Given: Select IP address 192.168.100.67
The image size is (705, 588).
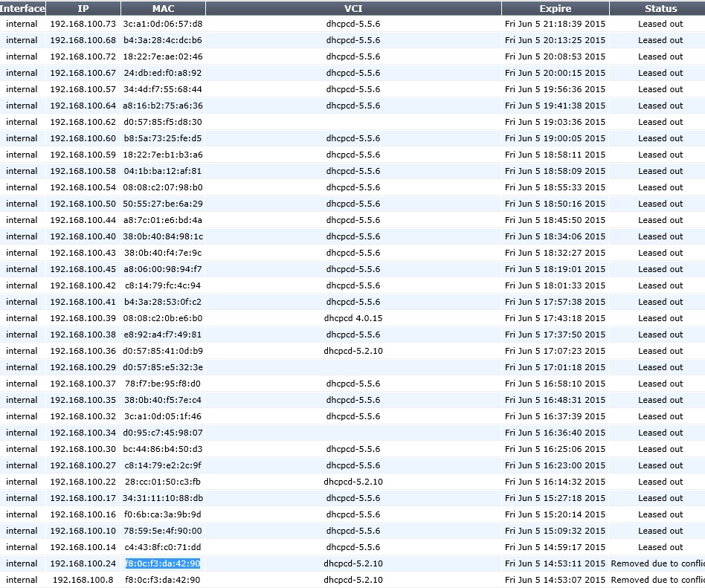Looking at the screenshot, I should 83,73.
